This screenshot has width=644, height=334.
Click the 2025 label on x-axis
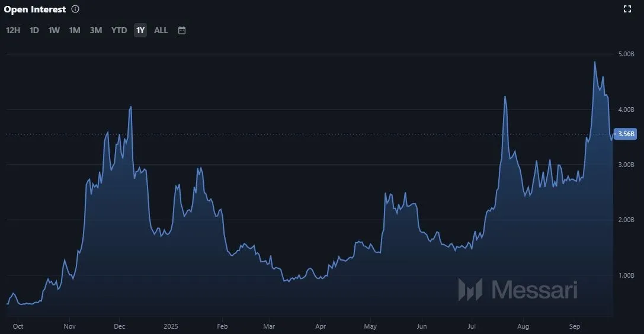pos(171,326)
